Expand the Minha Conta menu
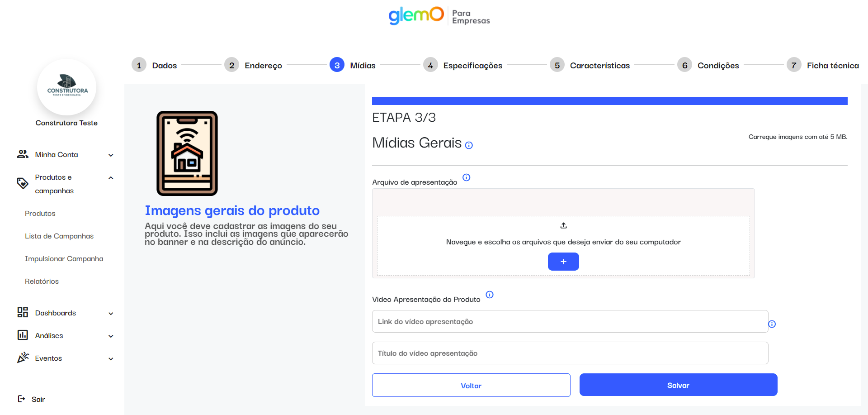This screenshot has width=868, height=415. point(111,155)
